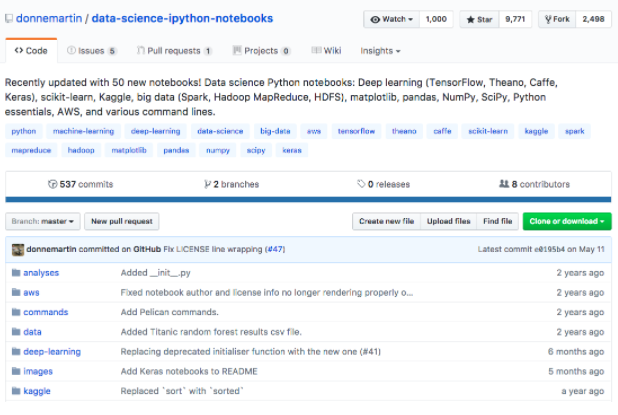Select the hadoop topic tag

(81, 150)
